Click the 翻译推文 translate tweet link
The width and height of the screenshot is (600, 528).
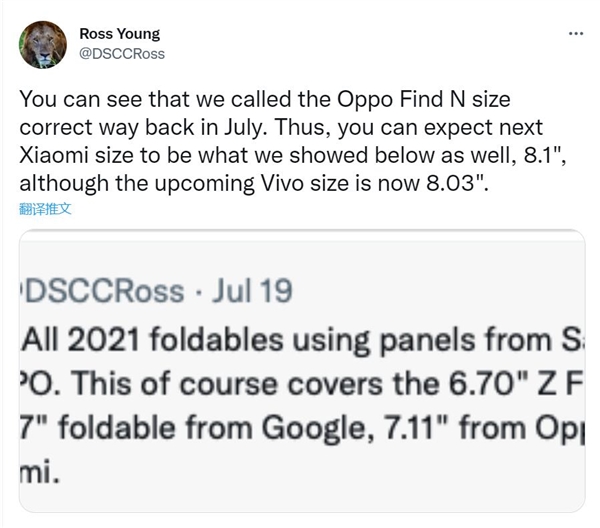coord(45,211)
